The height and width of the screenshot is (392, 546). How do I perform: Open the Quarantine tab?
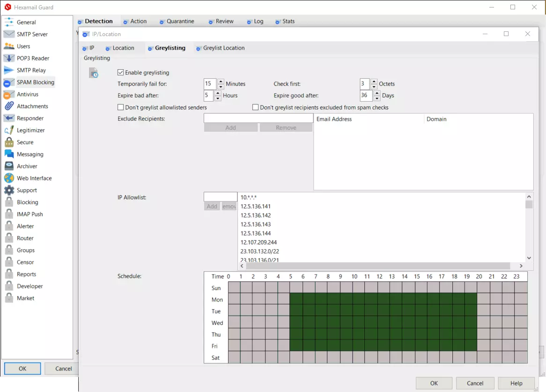point(180,21)
